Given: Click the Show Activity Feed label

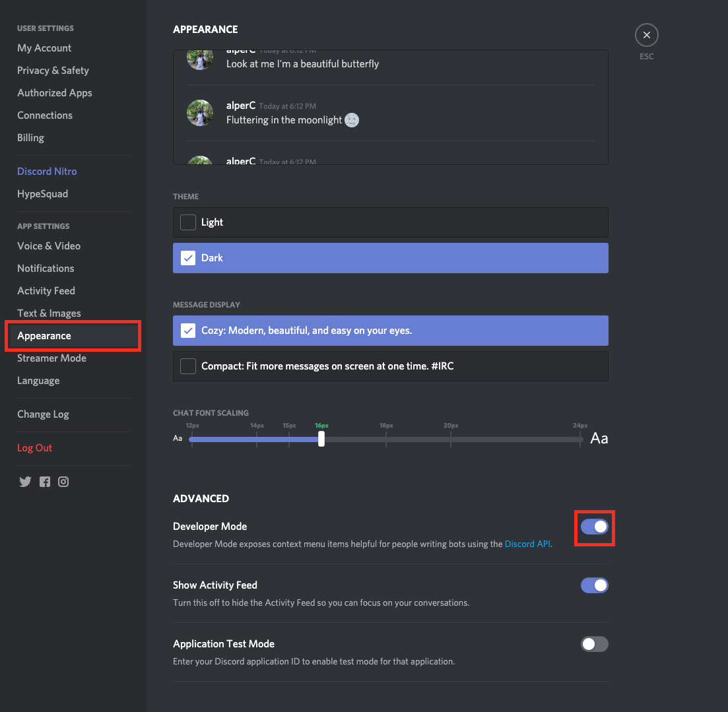Looking at the screenshot, I should [215, 585].
